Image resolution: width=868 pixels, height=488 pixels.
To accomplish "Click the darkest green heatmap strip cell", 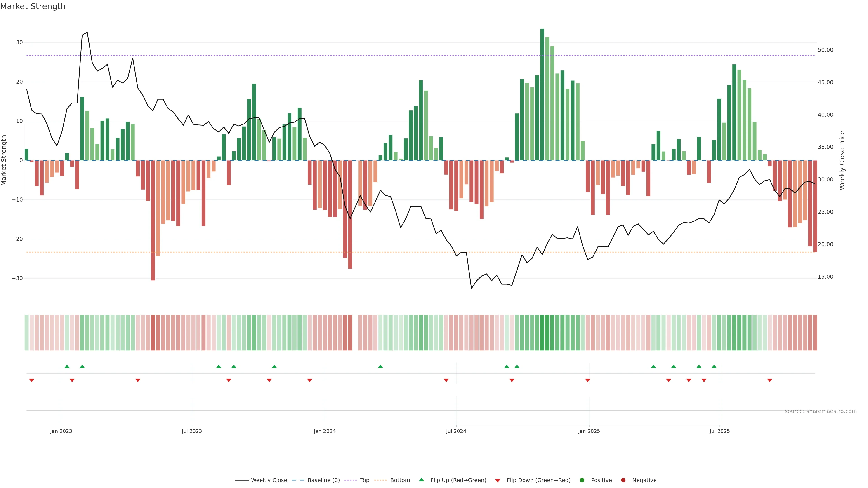I will [x=542, y=332].
